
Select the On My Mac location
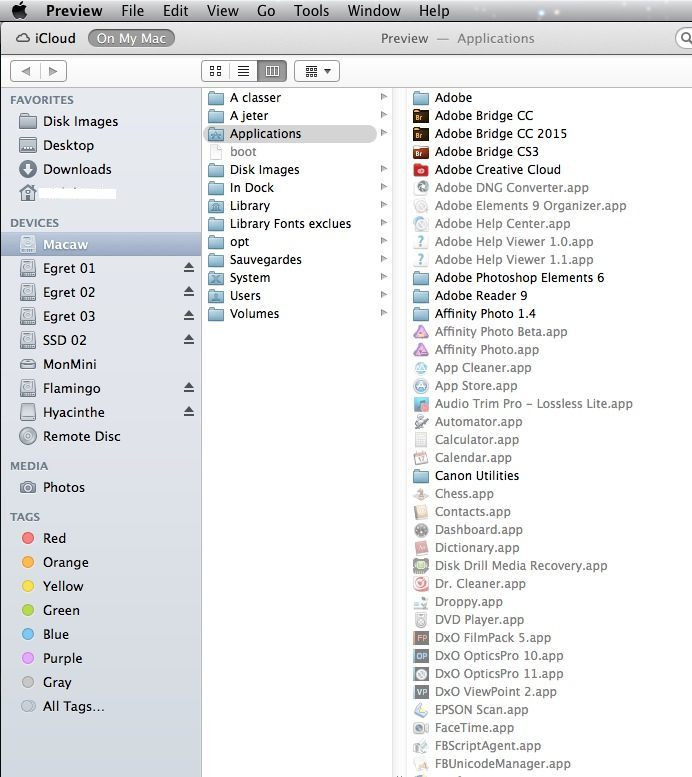(131, 38)
